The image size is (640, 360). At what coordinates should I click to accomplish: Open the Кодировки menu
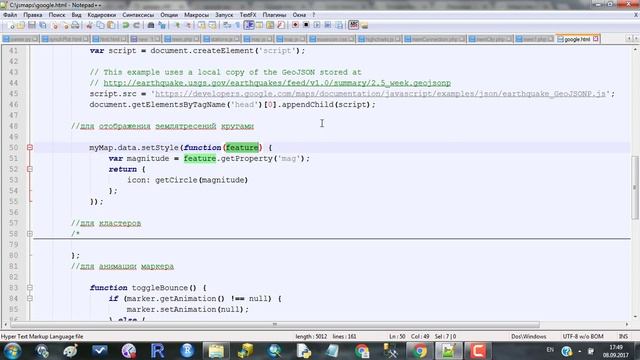click(102, 15)
